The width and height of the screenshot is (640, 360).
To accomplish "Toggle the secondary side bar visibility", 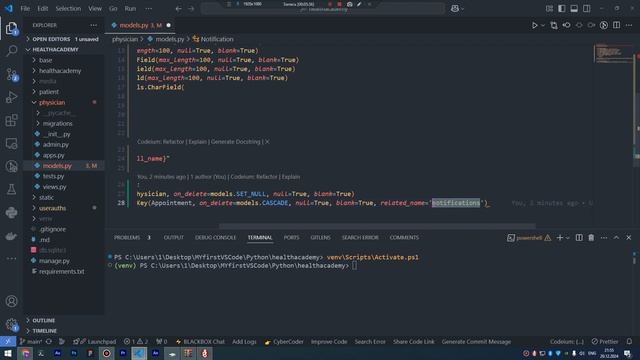I will (x=587, y=8).
